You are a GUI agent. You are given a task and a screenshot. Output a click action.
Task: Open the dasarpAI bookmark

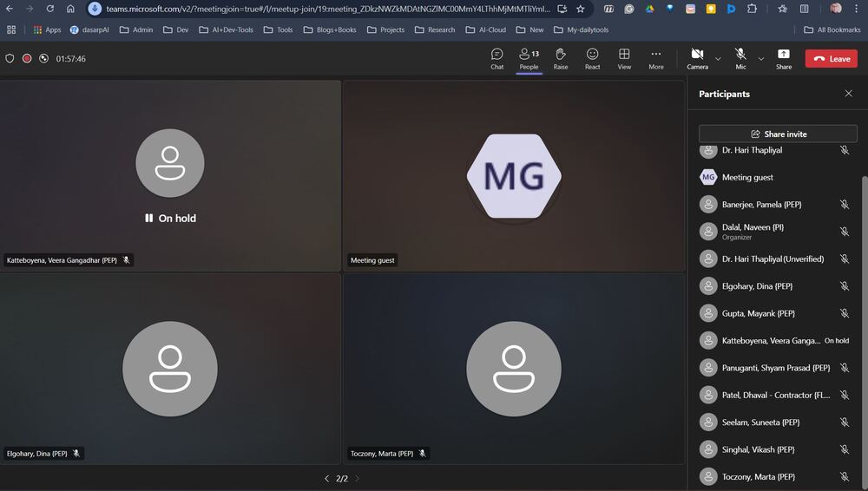pos(89,29)
